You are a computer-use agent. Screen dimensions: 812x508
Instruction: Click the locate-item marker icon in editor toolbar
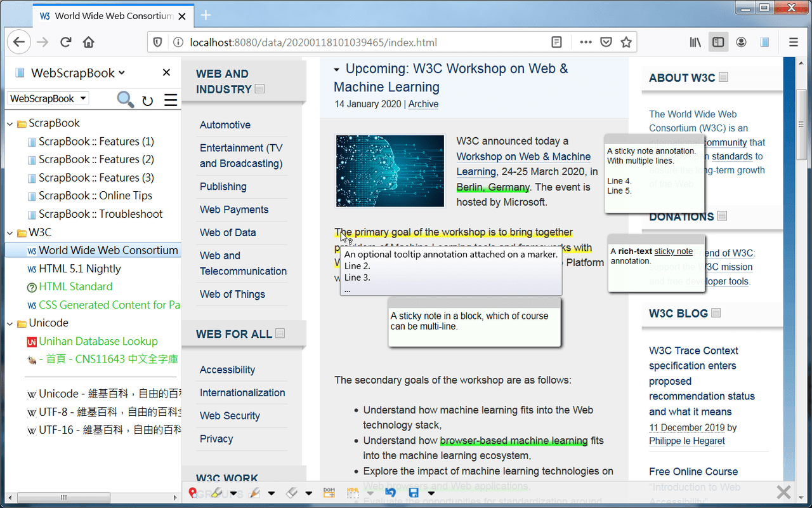pos(193,492)
